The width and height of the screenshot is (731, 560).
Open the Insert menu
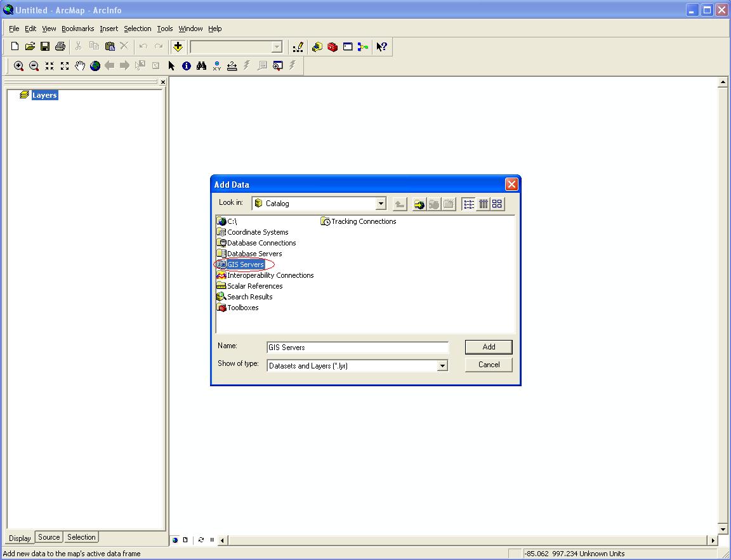109,29
